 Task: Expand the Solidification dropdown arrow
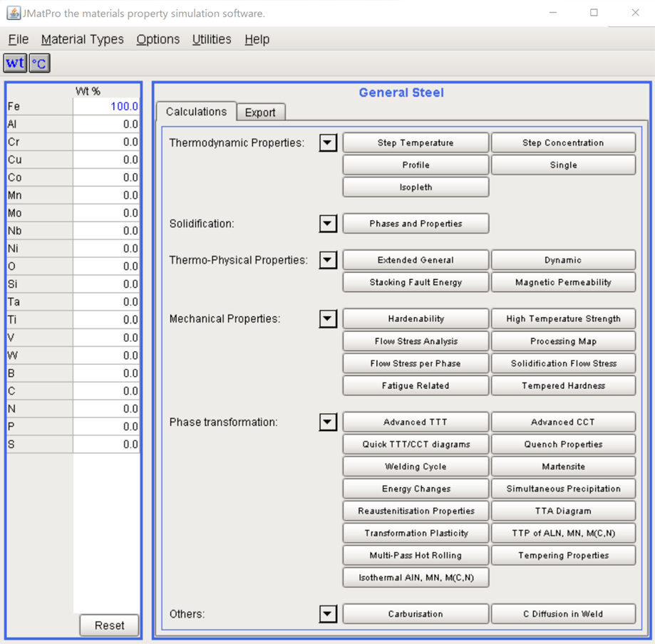point(328,224)
